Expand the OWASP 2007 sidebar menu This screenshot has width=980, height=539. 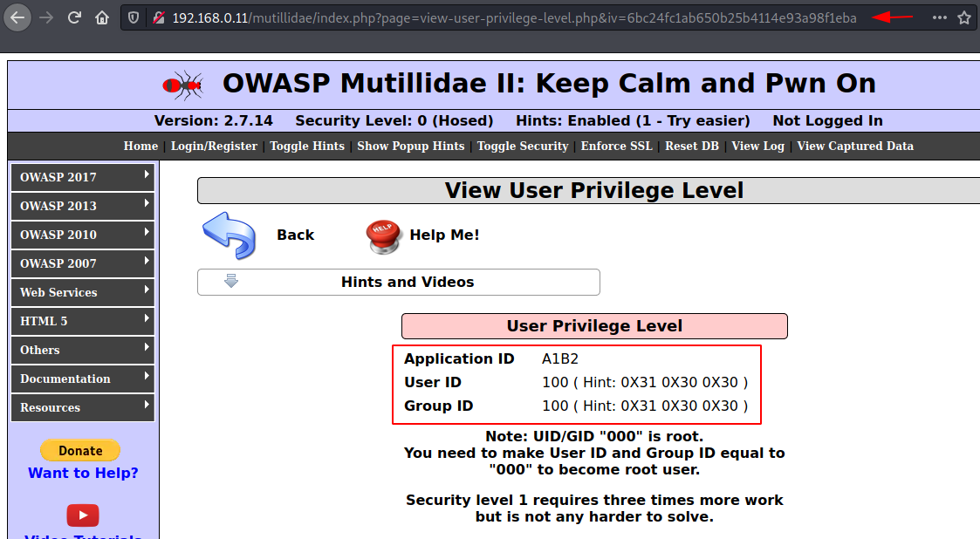[x=83, y=263]
